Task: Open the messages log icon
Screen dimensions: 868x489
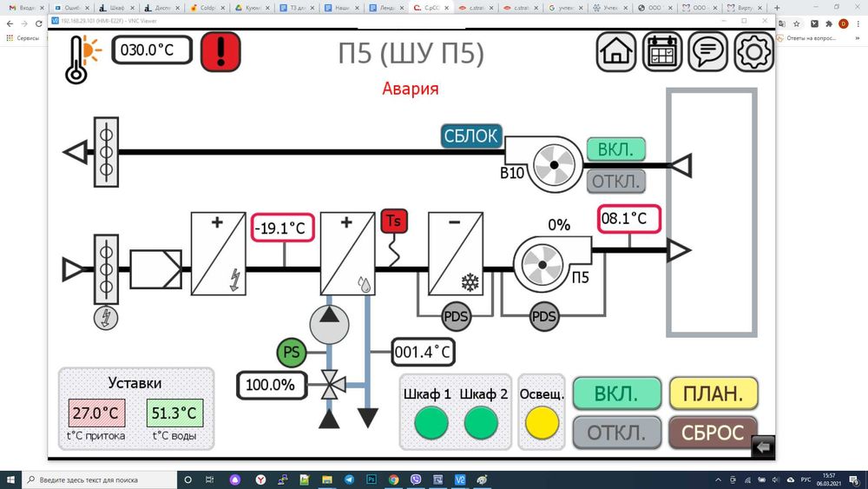Action: [x=707, y=51]
